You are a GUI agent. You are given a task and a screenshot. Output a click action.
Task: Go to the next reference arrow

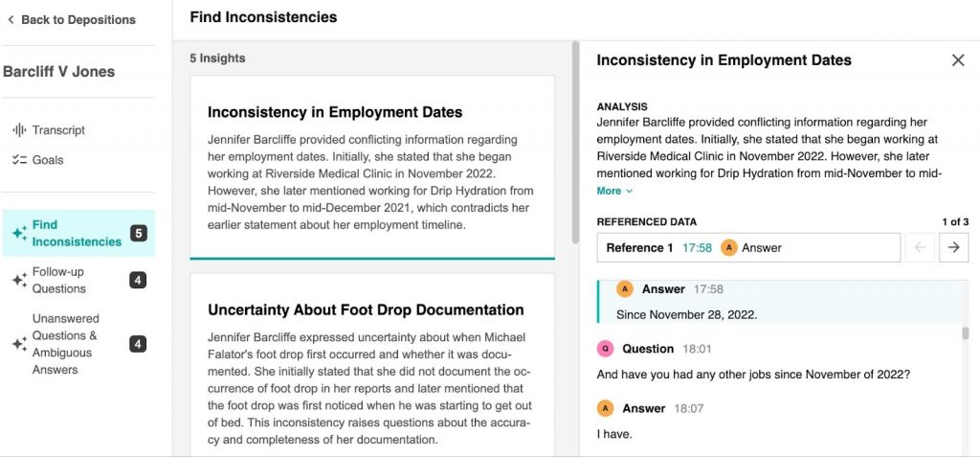coord(953,247)
